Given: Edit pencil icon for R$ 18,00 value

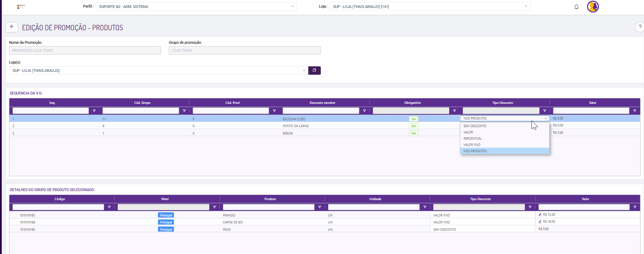Looking at the screenshot, I should (540, 222).
